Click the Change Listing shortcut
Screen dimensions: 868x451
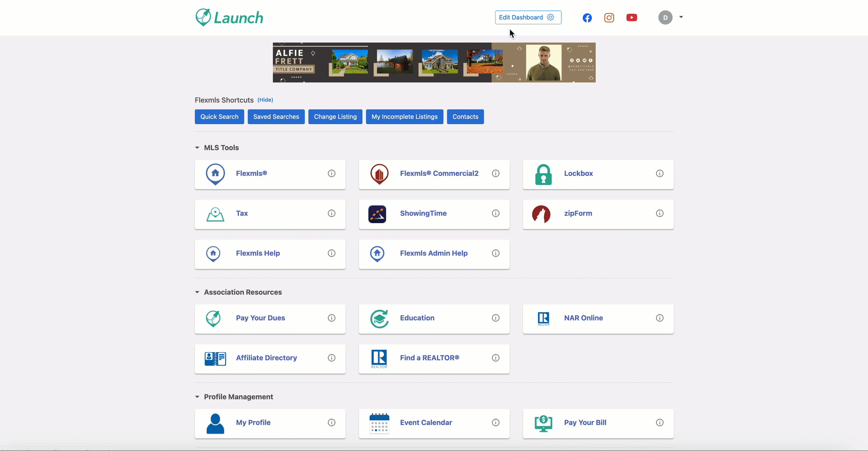[x=335, y=116]
